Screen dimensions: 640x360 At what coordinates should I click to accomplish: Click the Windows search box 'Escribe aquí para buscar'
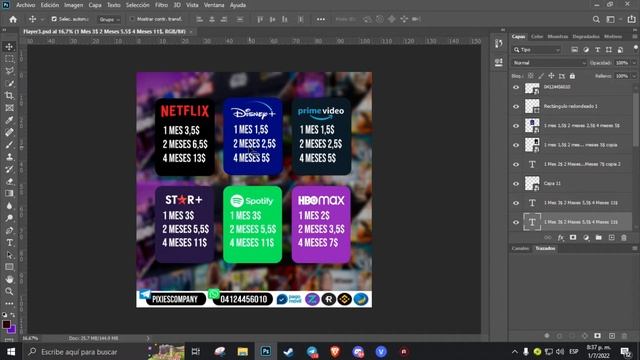(86, 352)
